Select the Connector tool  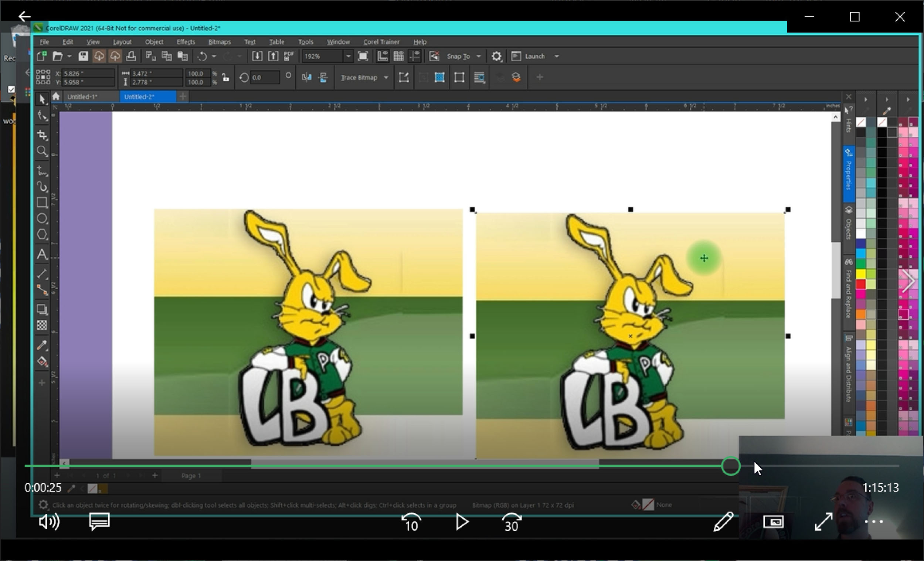tap(42, 290)
